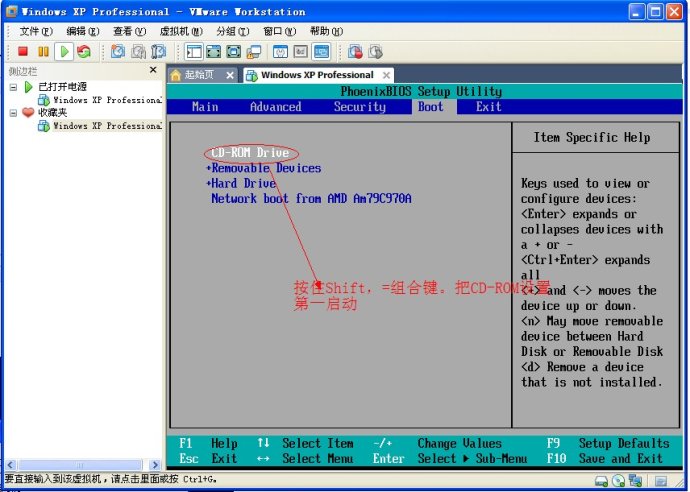Open the 窗口(W) menu

pyautogui.click(x=279, y=31)
